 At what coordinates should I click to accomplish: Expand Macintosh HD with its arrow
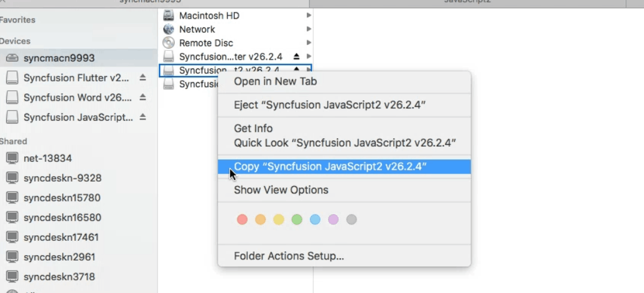[309, 16]
